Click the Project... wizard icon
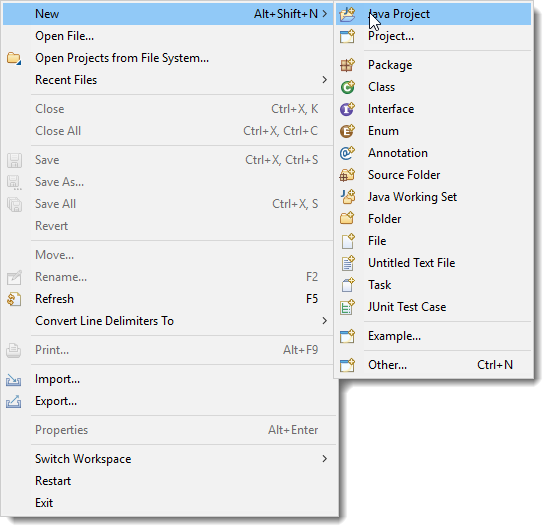The image size is (549, 532). coord(347,36)
